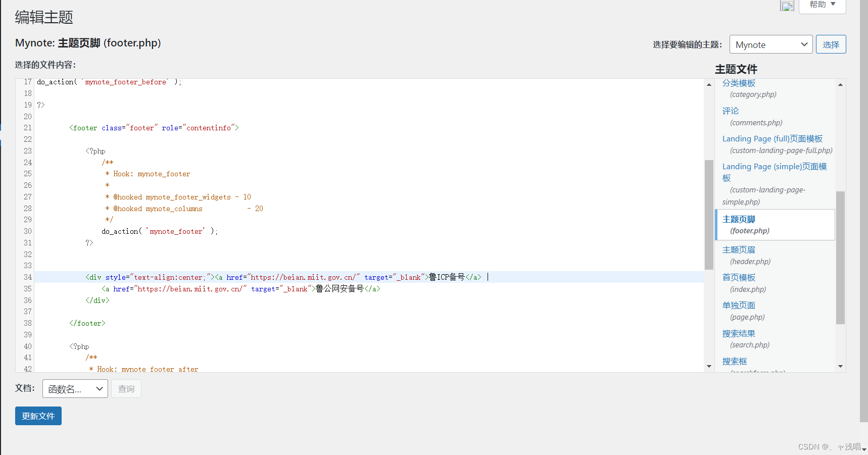The height and width of the screenshot is (455, 868).
Task: Open the 首页模板 index.php file
Action: coord(739,277)
